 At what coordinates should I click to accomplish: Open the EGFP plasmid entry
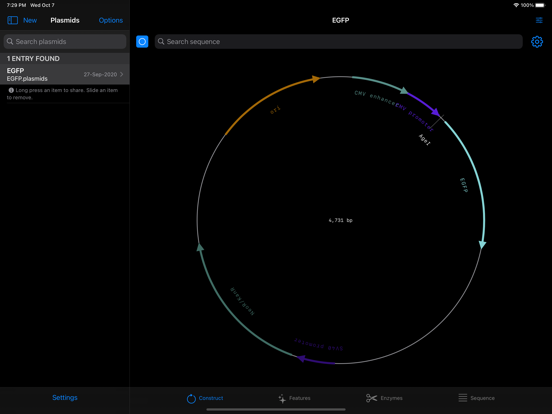pos(65,74)
